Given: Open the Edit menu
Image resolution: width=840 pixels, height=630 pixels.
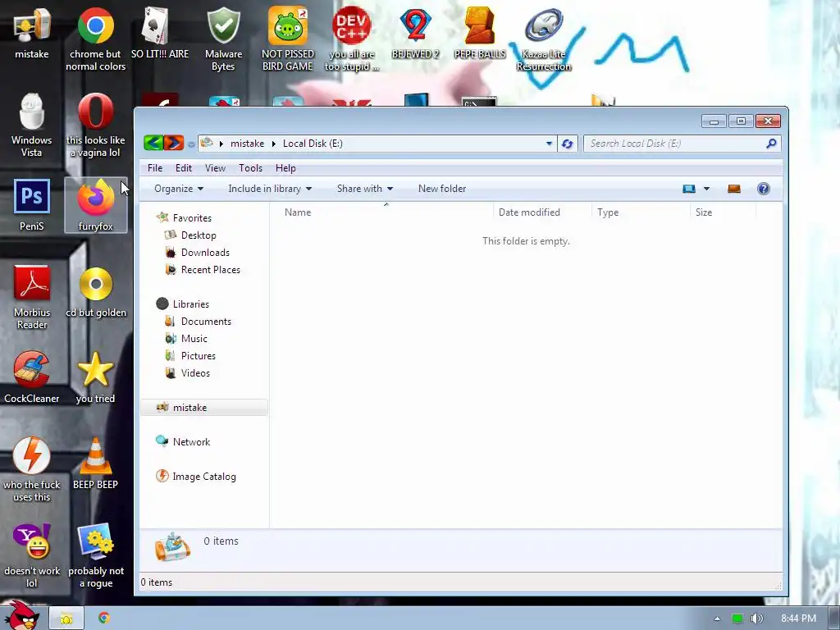Looking at the screenshot, I should pos(183,168).
